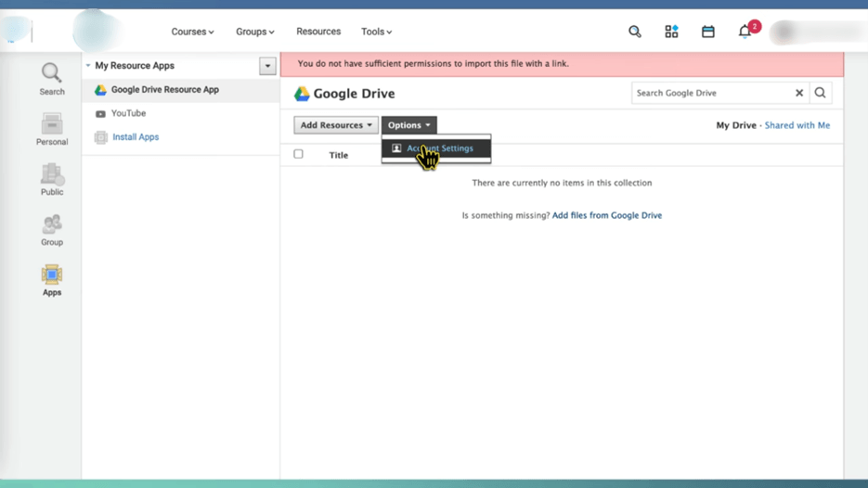868x488 pixels.
Task: Open Public resources in sidebar
Action: tap(51, 180)
